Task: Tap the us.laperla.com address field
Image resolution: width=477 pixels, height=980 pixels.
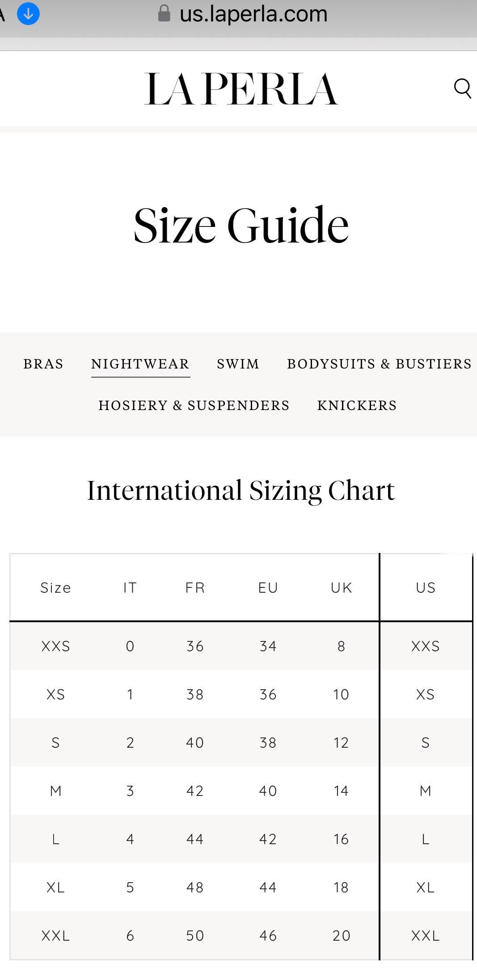Action: 253,14
